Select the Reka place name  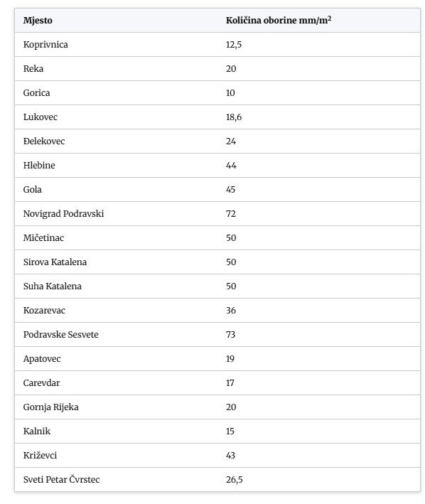[33, 68]
